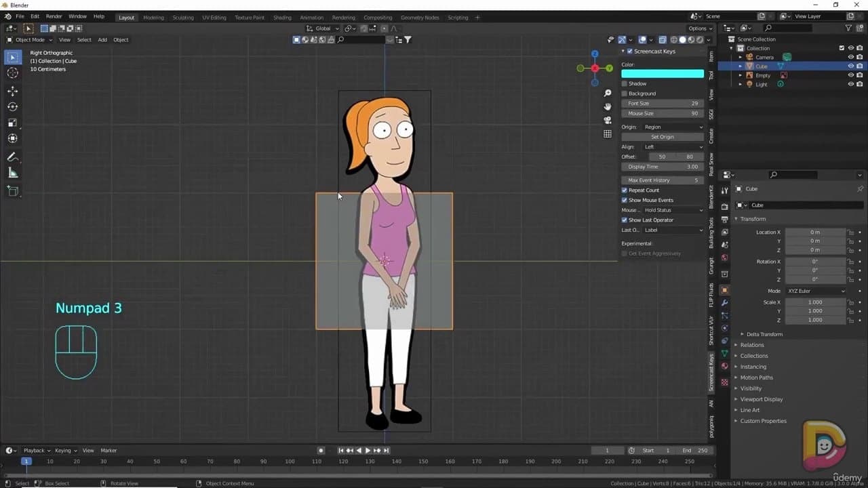Uncheck Show Last Operator
The image size is (868, 488).
(x=625, y=220)
